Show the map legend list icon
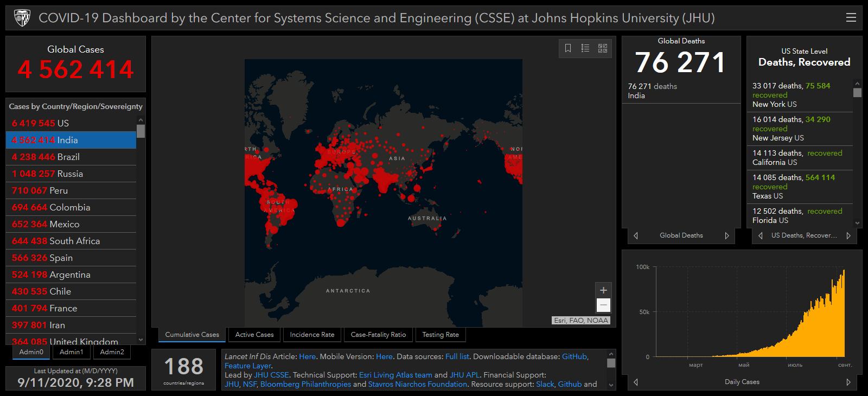 [585, 48]
